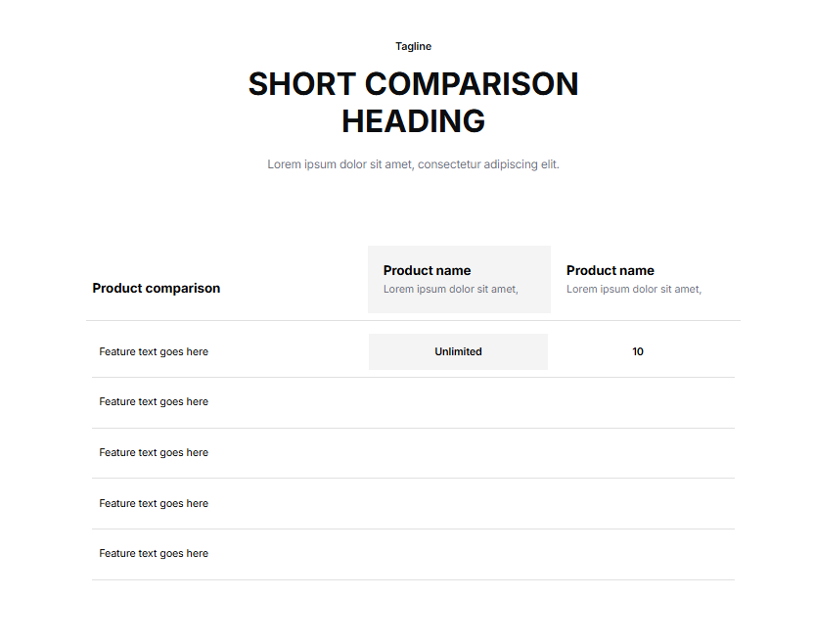Click the first Feature text goes here row

click(x=154, y=352)
